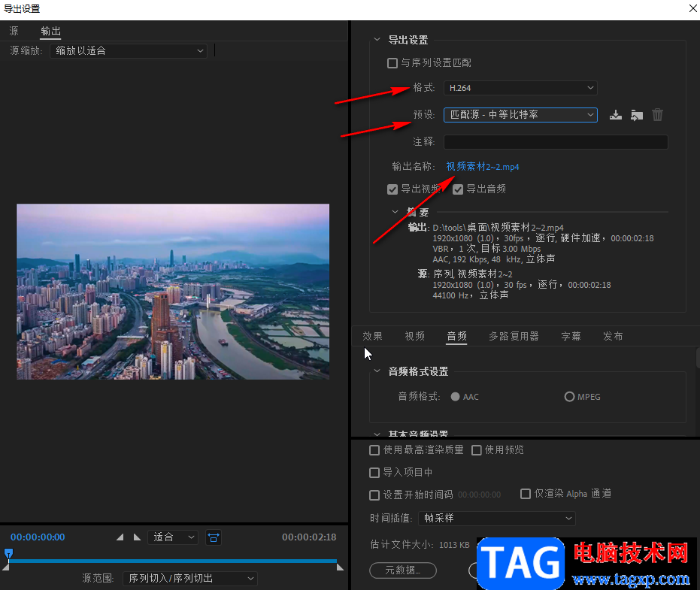
Task: Open the 源缩放 dropdown
Action: click(x=129, y=51)
